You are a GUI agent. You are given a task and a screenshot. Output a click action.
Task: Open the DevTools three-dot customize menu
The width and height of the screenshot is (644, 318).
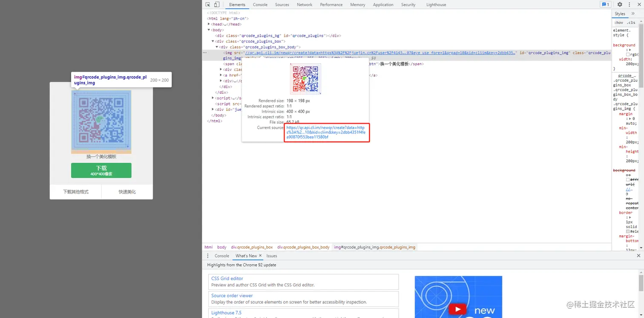(629, 5)
